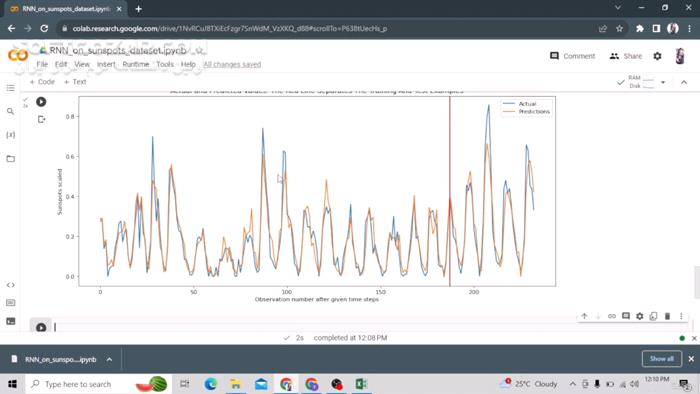Screen dimensions: 700x394
Task: Mirror cell in tab icon
Action: tap(654, 316)
